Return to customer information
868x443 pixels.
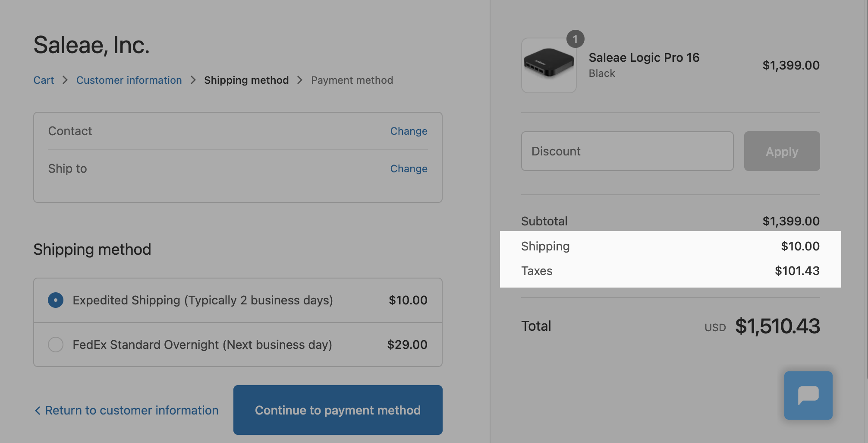132,411
